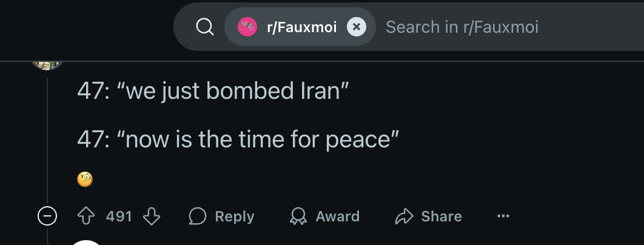644x245 pixels.
Task: Select the r/Fauxmoi chip label
Action: pos(301,27)
